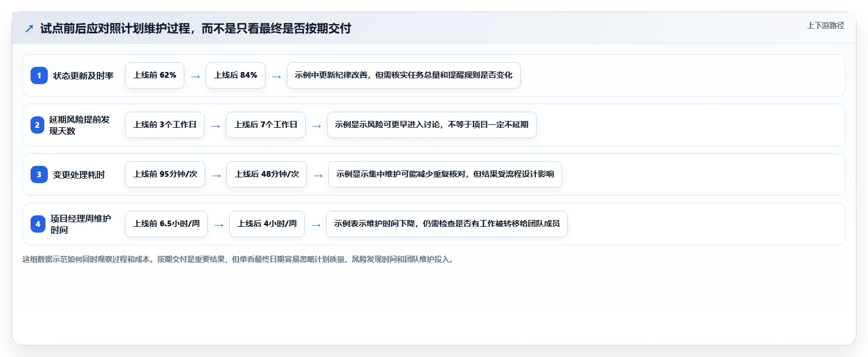This screenshot has width=868, height=357.
Task: Click the arrow between 6.5小时/周 and 4小时/周
Action: 219,225
